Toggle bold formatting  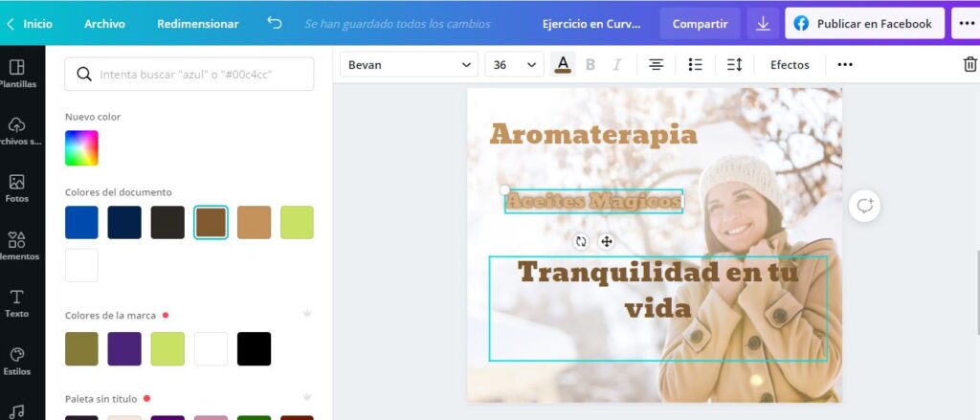pyautogui.click(x=590, y=64)
